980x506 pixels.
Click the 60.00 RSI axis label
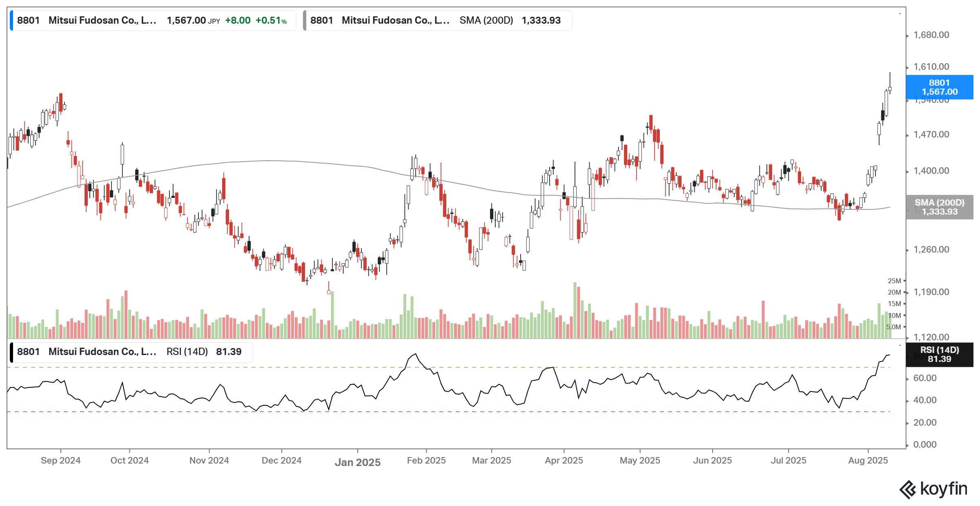pyautogui.click(x=925, y=378)
